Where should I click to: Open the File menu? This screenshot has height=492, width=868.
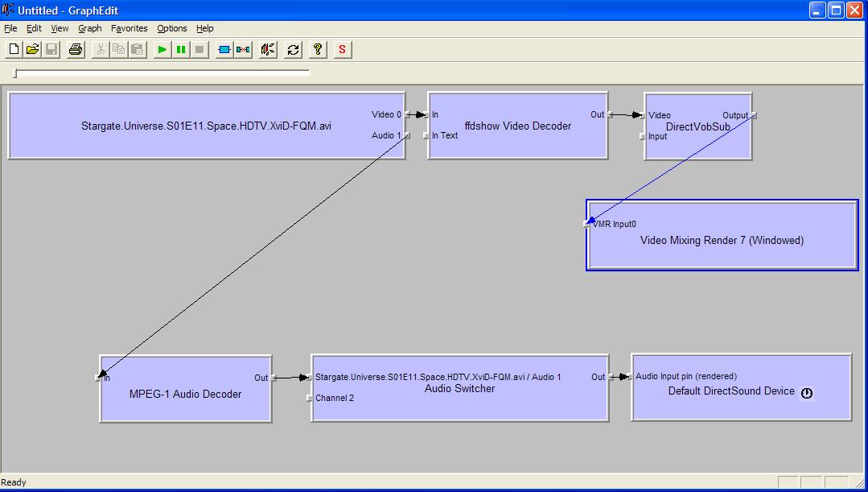tap(10, 28)
